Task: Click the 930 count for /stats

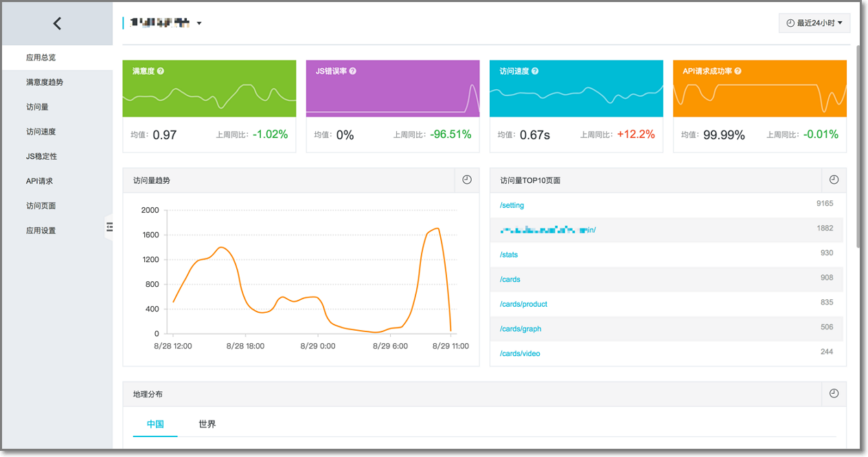Action: (x=827, y=253)
